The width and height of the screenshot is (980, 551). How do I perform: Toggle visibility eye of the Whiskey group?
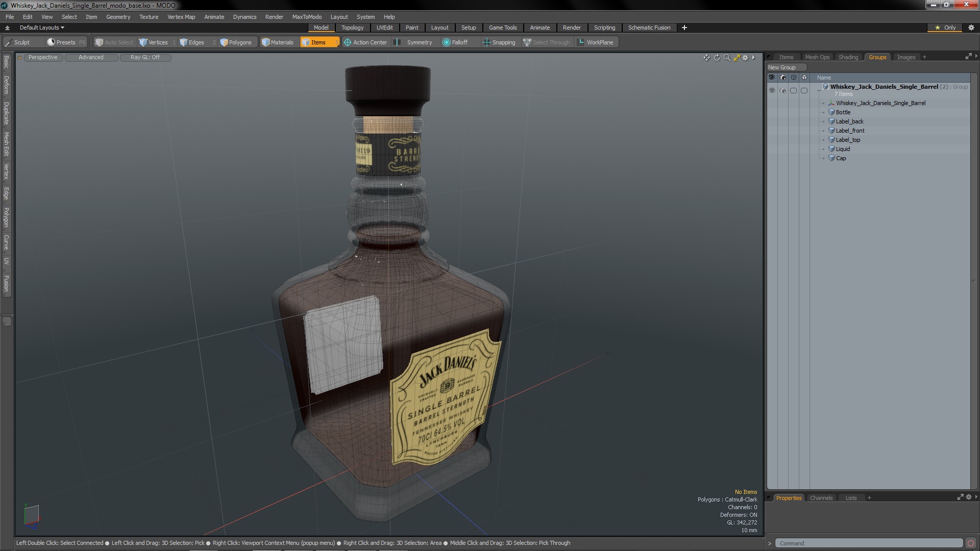[772, 90]
